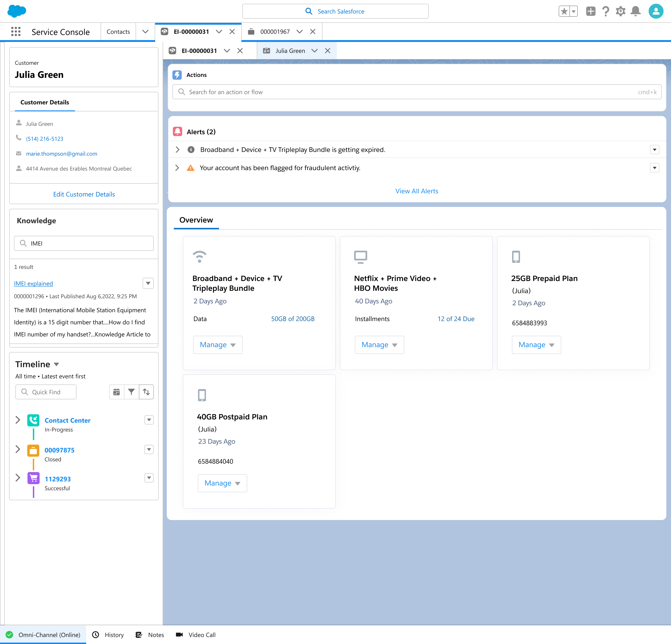Click the Global Actions plus icon
This screenshot has width=671, height=644.
[x=591, y=11]
